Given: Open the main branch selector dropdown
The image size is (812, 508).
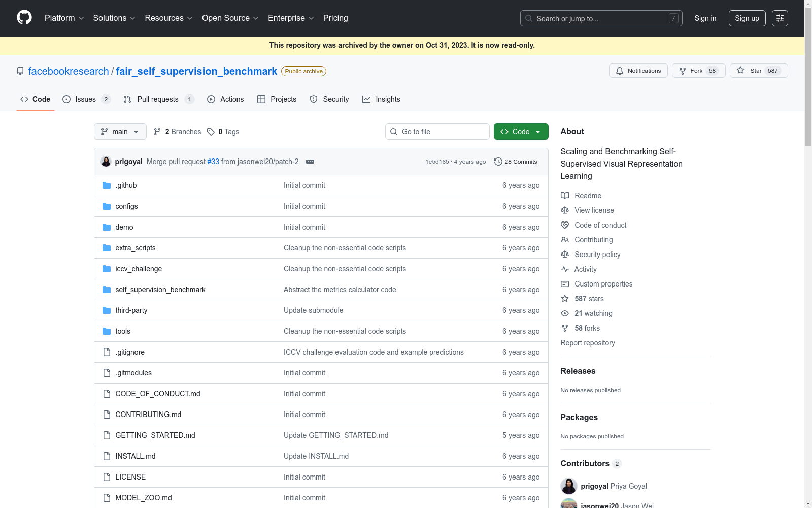Looking at the screenshot, I should coord(120,132).
